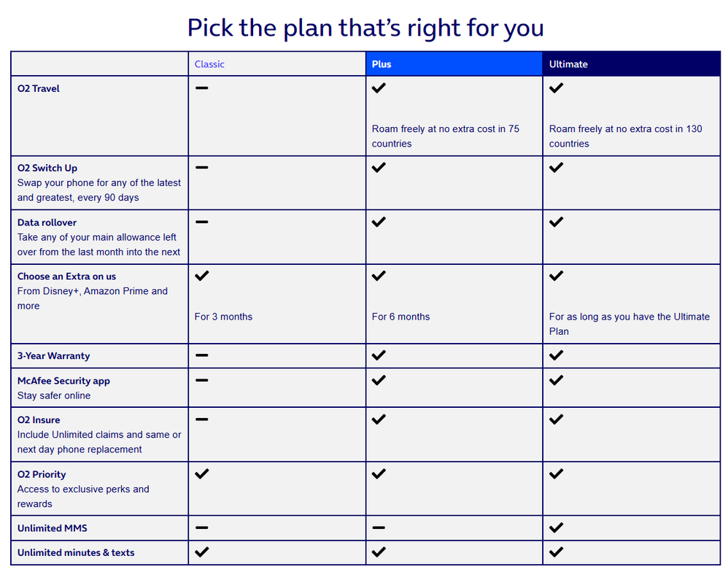The image size is (728, 572).
Task: Click the Ultimate checkmark for 3-Year Warranty
Action: [556, 355]
